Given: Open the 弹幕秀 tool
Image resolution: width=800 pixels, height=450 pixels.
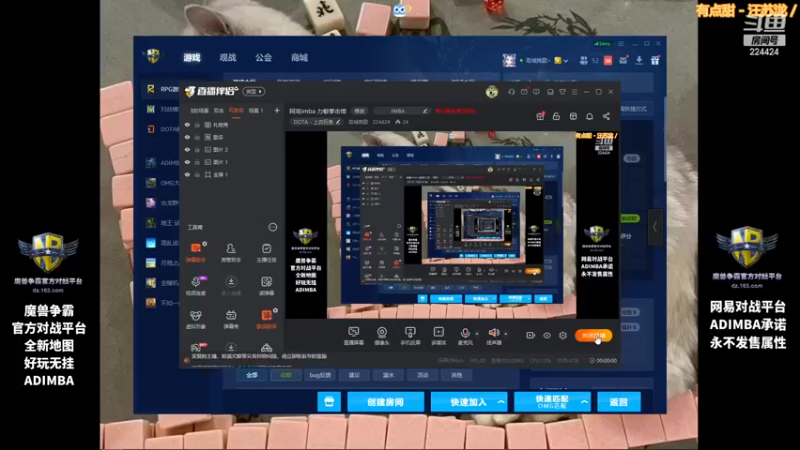Looking at the screenshot, I should tap(231, 319).
